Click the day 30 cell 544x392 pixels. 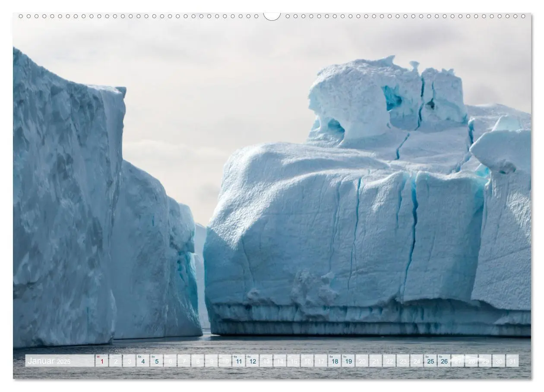tap(499, 361)
